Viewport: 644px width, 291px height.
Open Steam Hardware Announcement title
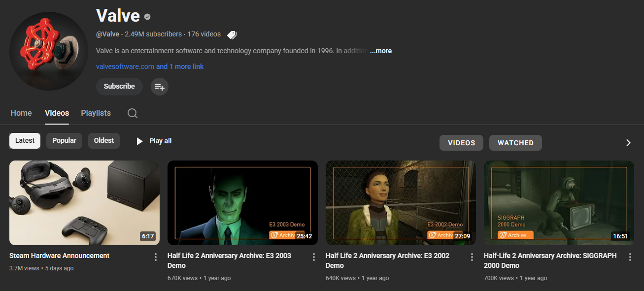[60, 256]
